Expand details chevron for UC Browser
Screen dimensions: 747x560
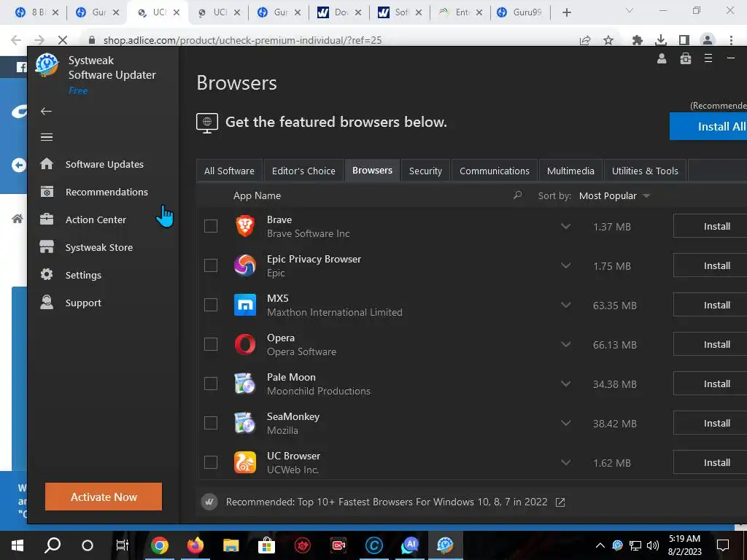point(565,462)
